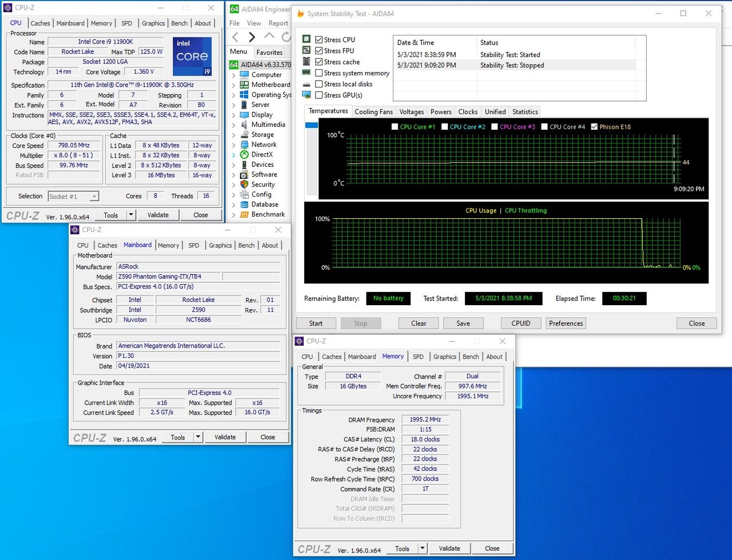Click the DirectX Xbox icon in AIDA64 tree

pyautogui.click(x=244, y=155)
